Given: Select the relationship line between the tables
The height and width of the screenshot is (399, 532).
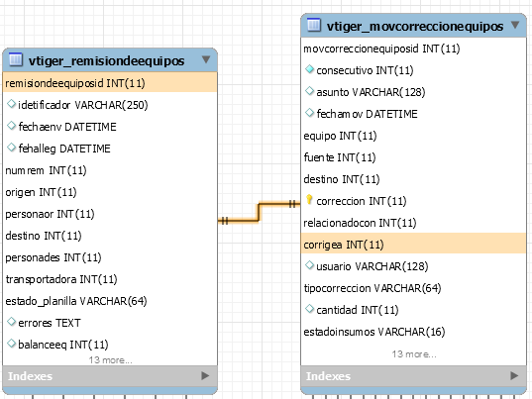Looking at the screenshot, I should tap(259, 212).
